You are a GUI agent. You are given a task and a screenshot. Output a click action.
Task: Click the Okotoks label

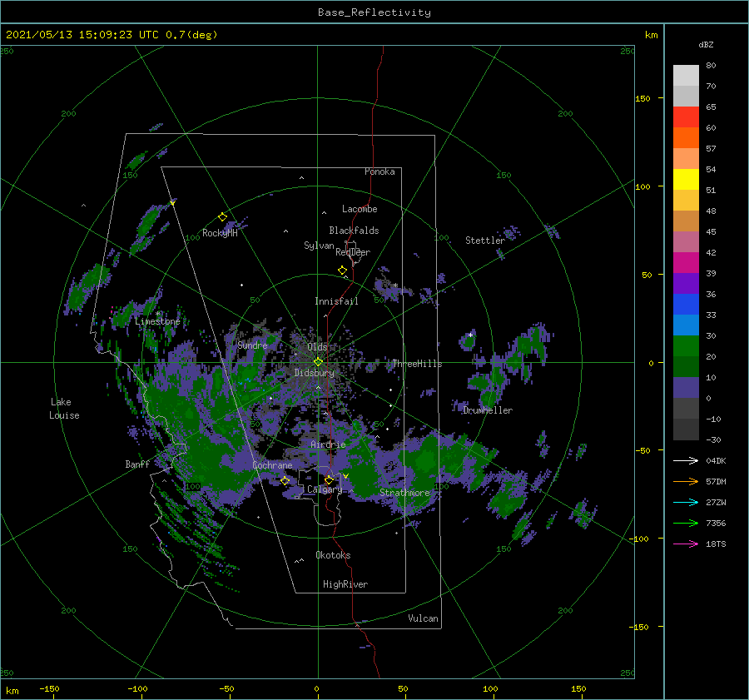333,555
